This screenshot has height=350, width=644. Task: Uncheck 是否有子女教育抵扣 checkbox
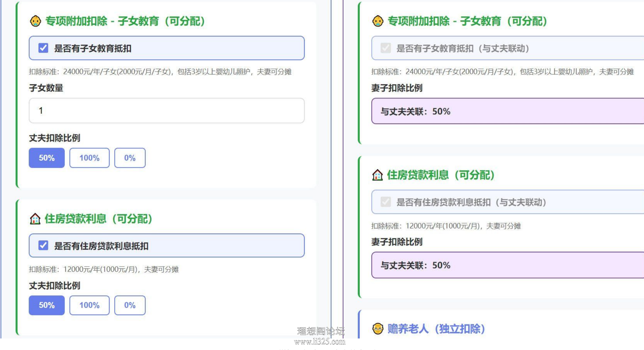point(43,48)
